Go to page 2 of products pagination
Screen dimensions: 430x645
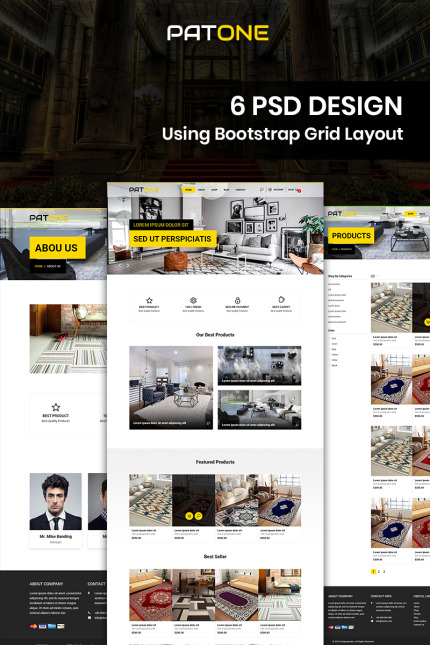tap(379, 571)
